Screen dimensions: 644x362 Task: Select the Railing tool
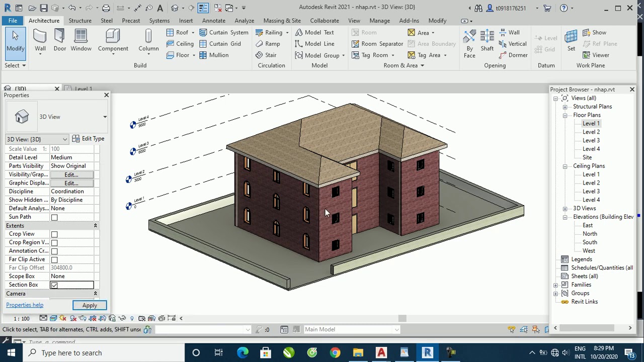(x=269, y=32)
